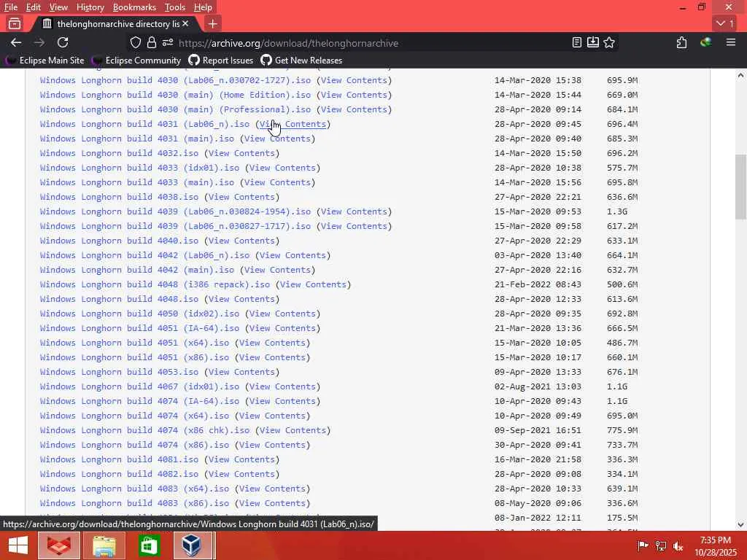The image size is (747, 560).
Task: Open the Firefox hamburger application menu
Action: tap(731, 43)
